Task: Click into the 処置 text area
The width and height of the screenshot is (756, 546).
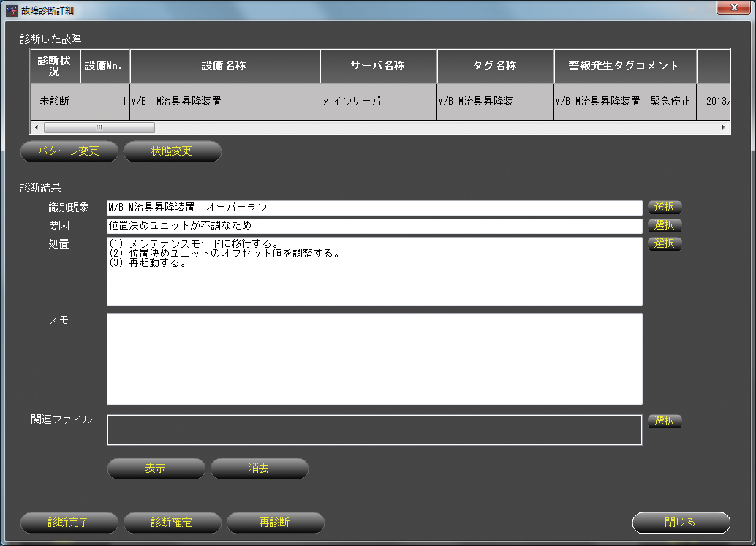Action: pyautogui.click(x=374, y=271)
